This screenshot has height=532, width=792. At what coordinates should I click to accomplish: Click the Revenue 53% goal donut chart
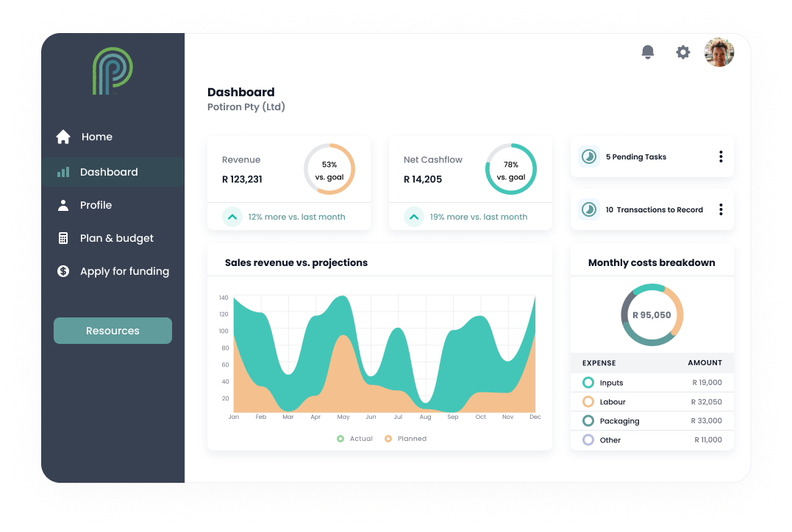(329, 168)
